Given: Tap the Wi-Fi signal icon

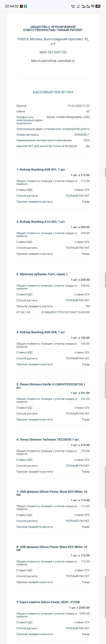Looking at the screenshot, I should coord(93,6).
